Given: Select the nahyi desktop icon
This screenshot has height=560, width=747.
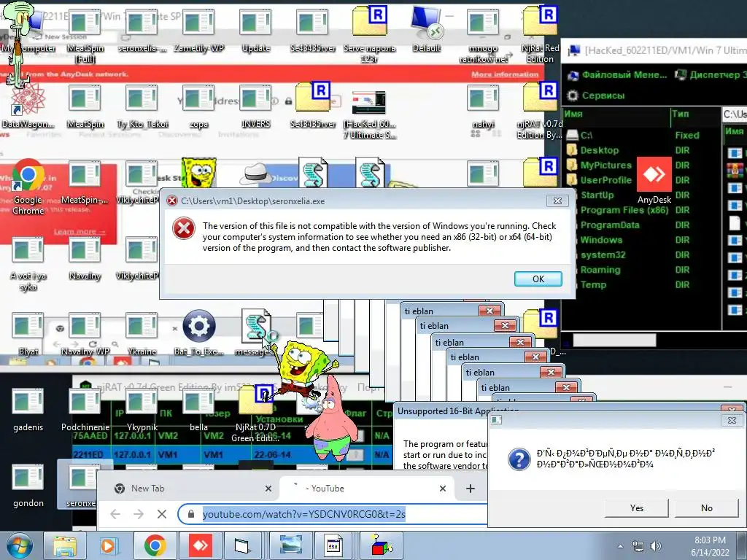Looking at the screenshot, I should coord(483,107).
